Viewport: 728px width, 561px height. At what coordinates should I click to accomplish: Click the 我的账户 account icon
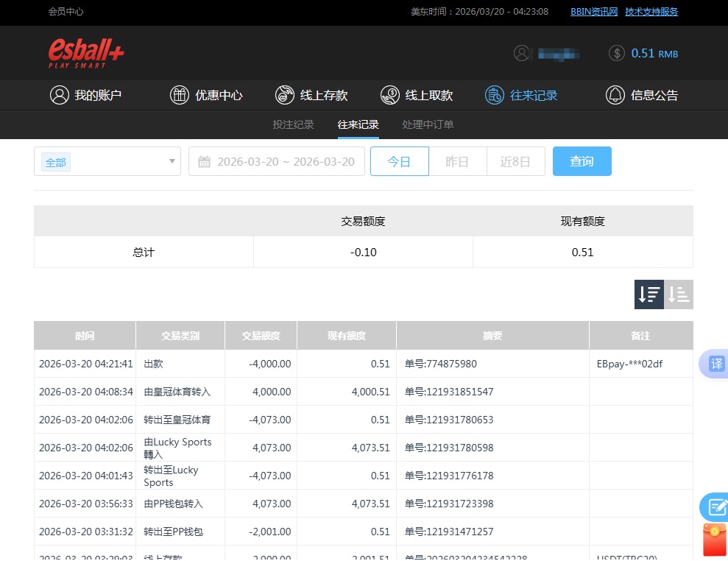pos(60,95)
